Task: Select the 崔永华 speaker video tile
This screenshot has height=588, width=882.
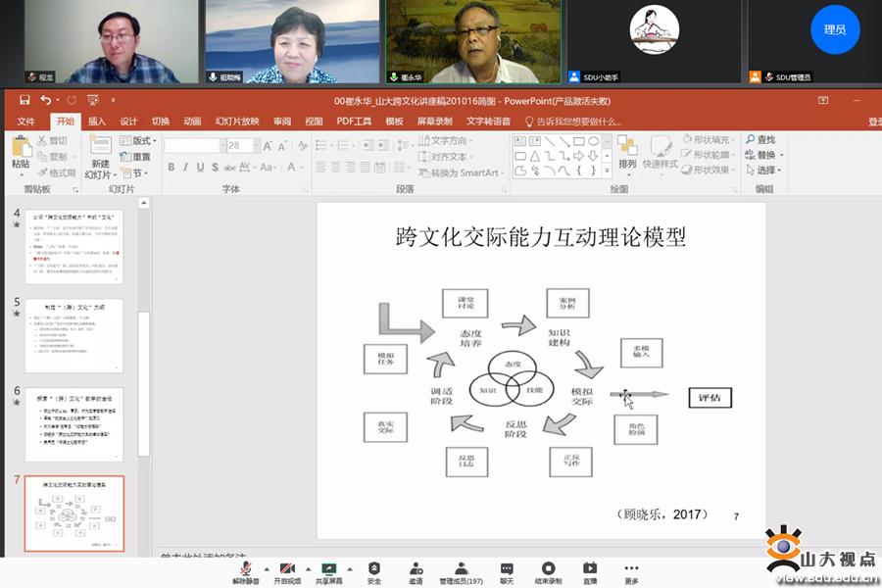Action: click(473, 41)
